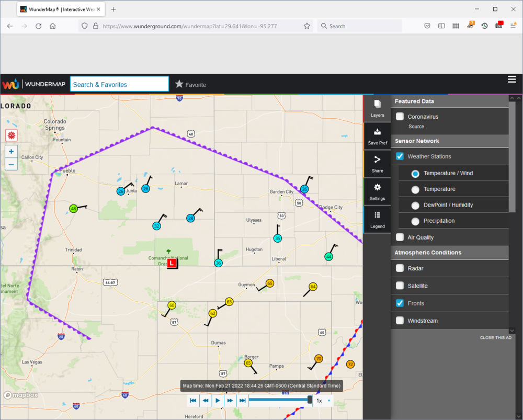Open the Layers panel icon
523x420 pixels.
[377, 108]
